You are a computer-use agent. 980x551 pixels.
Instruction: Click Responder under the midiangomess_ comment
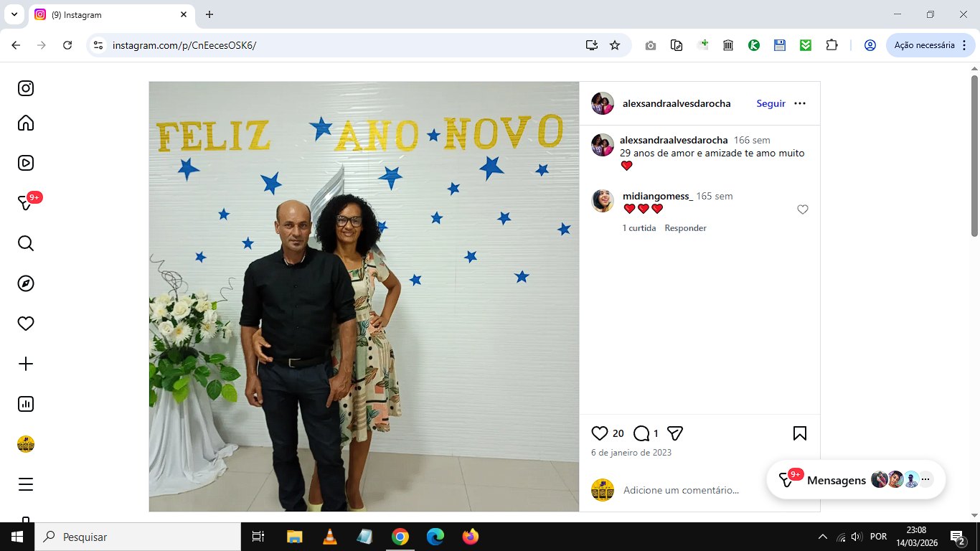point(685,228)
